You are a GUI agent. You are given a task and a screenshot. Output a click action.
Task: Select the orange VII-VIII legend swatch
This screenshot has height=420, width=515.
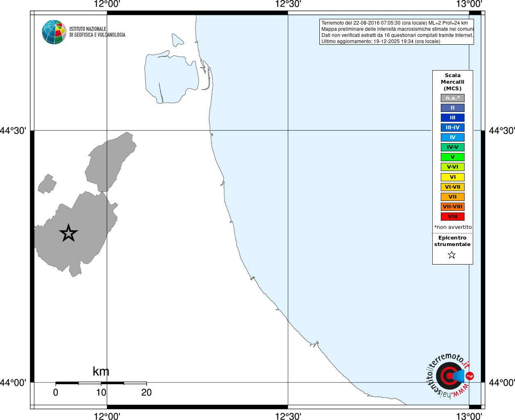pyautogui.click(x=453, y=207)
